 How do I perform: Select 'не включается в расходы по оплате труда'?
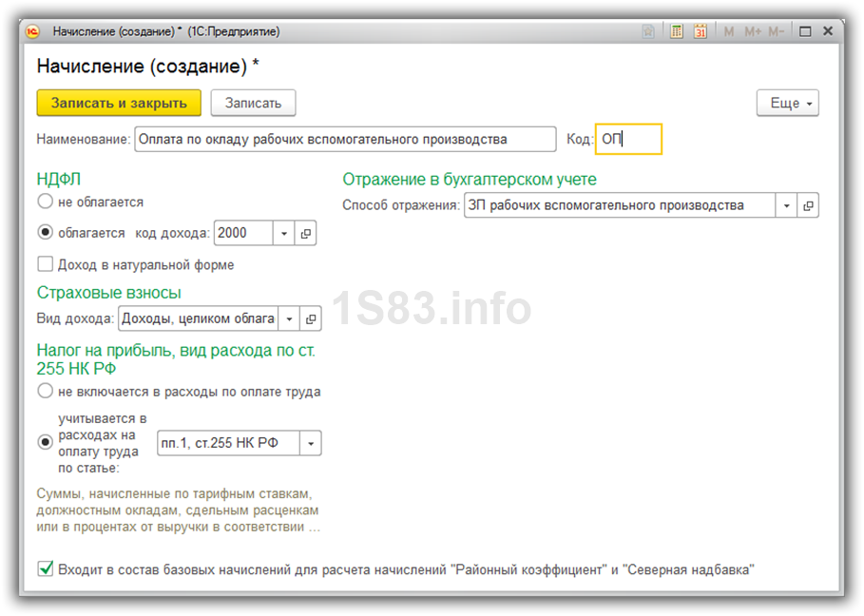tap(45, 391)
